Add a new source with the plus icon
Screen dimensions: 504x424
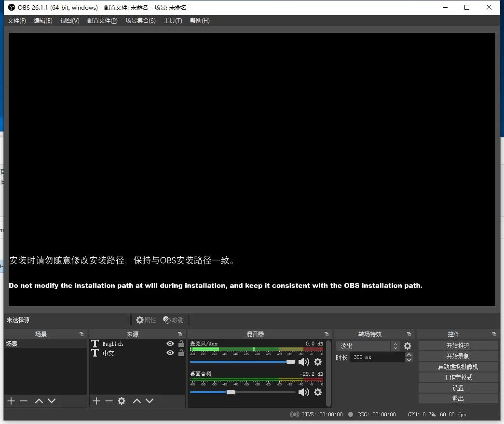pyautogui.click(x=96, y=400)
